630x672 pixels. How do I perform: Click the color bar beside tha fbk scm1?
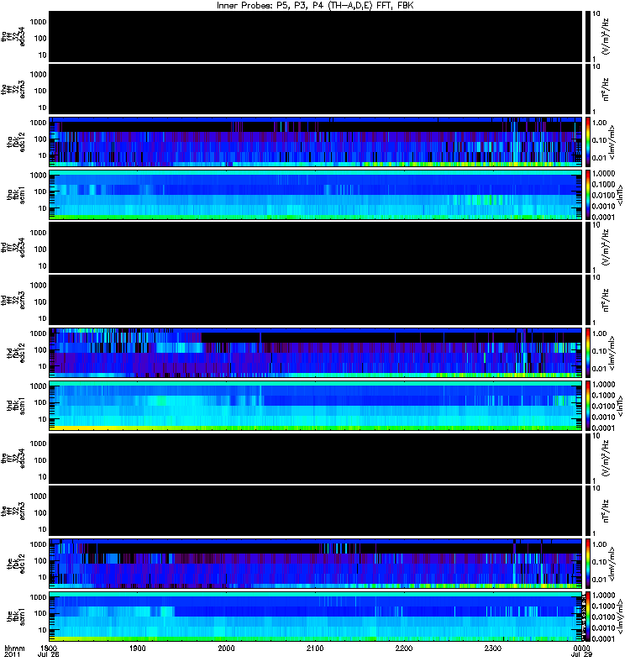587,195
